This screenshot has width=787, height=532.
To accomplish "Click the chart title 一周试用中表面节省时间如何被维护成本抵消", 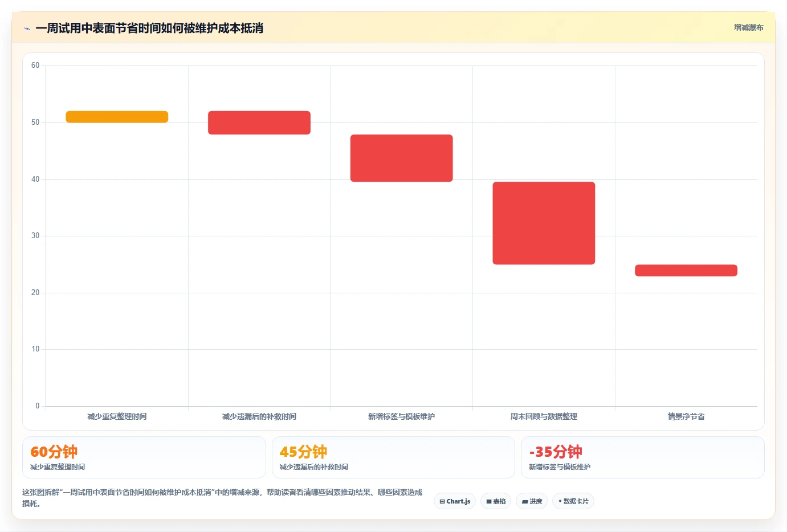I will [149, 28].
